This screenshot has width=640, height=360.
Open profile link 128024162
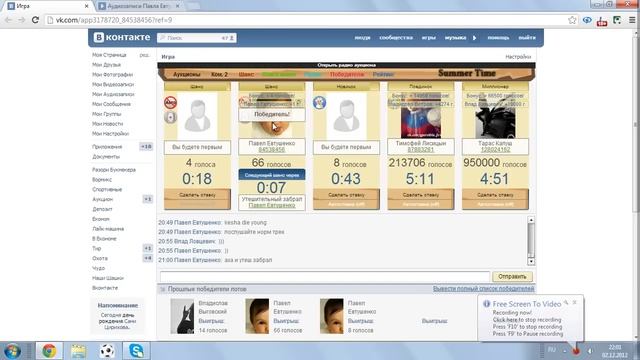pos(495,150)
